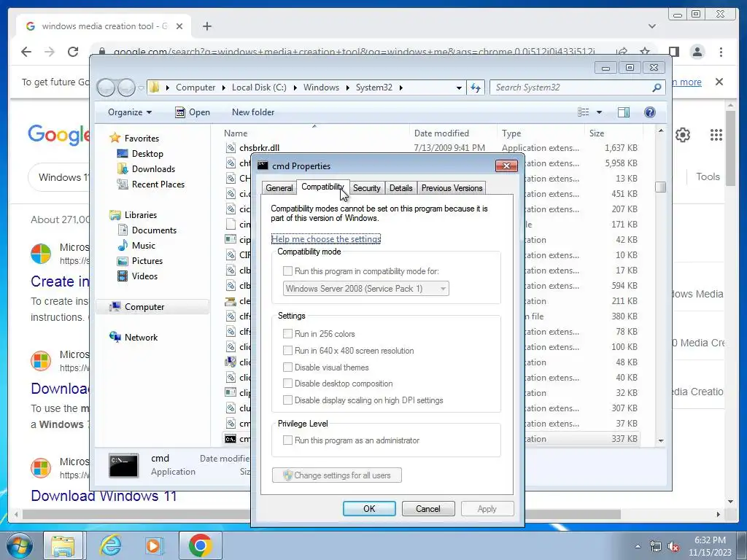Bookmark this page with the star icon
Image resolution: width=747 pixels, height=560 pixels.
pos(645,52)
